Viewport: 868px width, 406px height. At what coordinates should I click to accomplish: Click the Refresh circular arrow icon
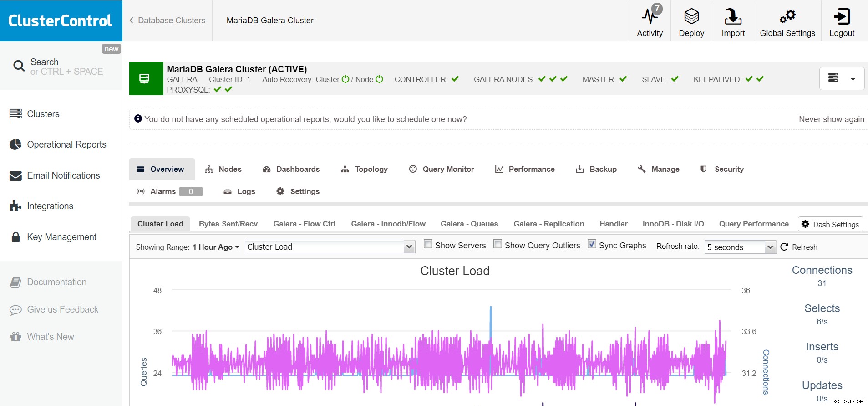[x=784, y=247]
